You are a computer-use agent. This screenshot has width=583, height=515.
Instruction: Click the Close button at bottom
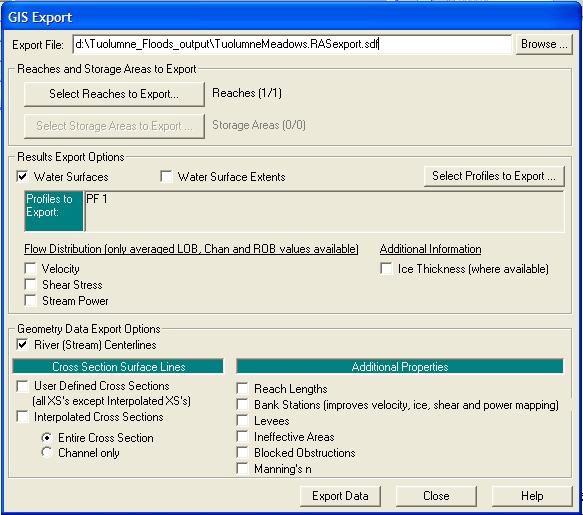coord(436,496)
